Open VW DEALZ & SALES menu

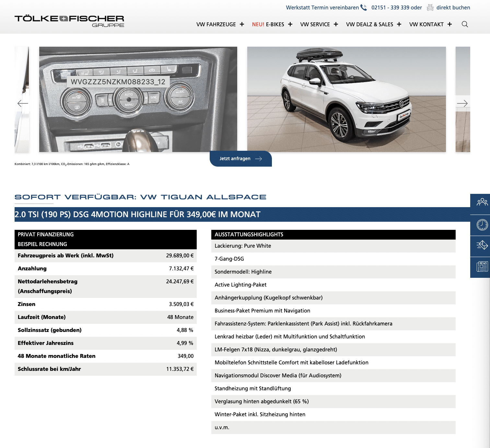point(369,24)
